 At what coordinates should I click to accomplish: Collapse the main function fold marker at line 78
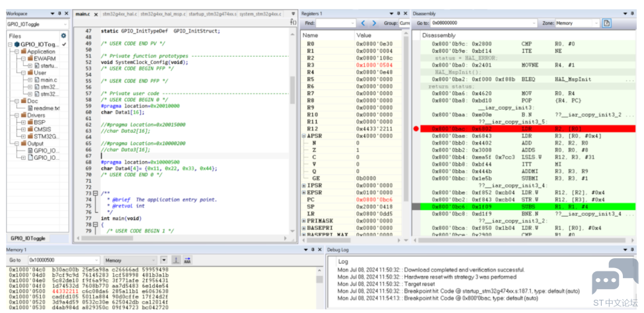coord(95,225)
